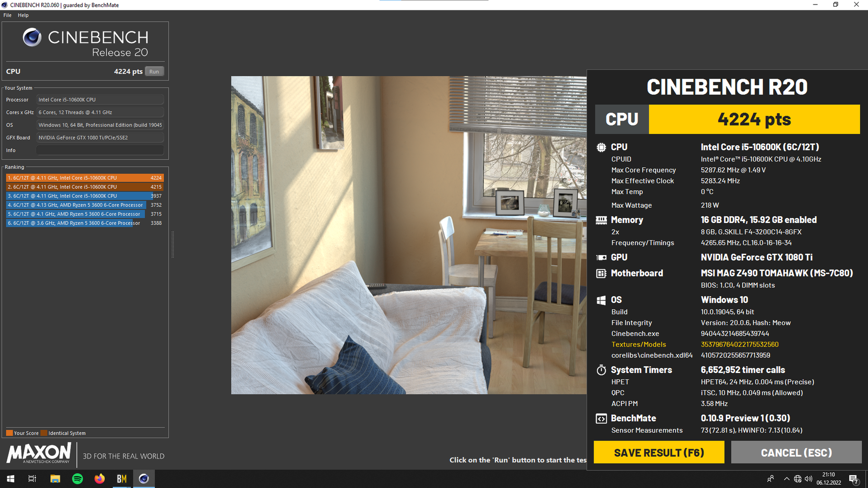Click the orange Your Score legend swatch
The width and height of the screenshot is (868, 488).
point(9,433)
